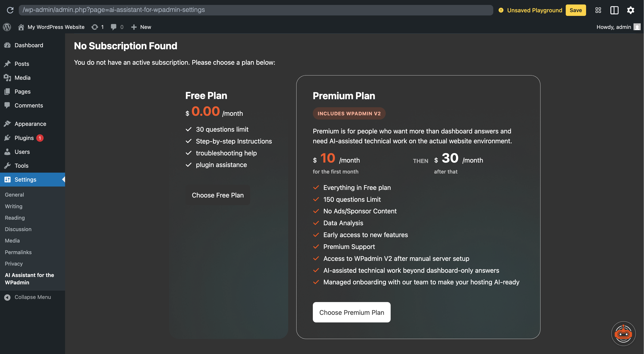Image resolution: width=644 pixels, height=354 pixels.
Task: Click the '150 questions Limit' feature
Action: click(x=352, y=199)
